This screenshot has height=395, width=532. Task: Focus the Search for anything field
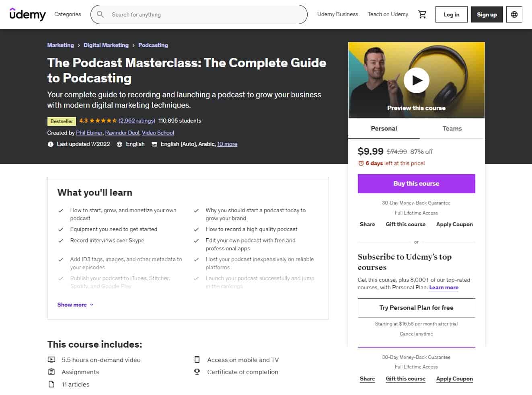pyautogui.click(x=199, y=14)
